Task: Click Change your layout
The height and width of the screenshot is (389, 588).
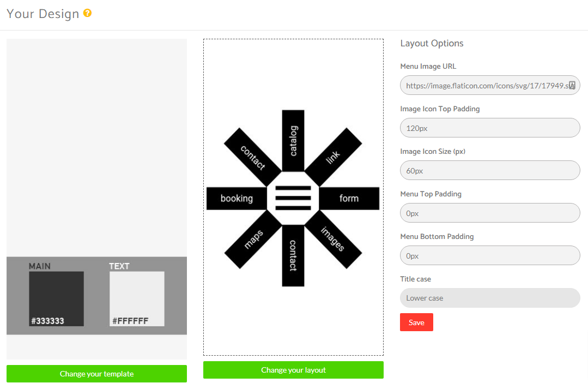Action: 293,370
